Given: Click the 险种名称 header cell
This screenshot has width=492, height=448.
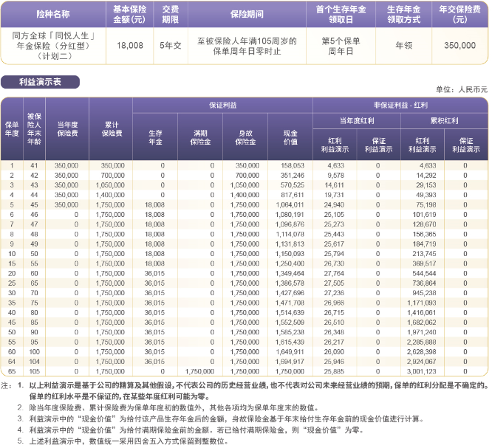Looking at the screenshot, I should tap(56, 14).
